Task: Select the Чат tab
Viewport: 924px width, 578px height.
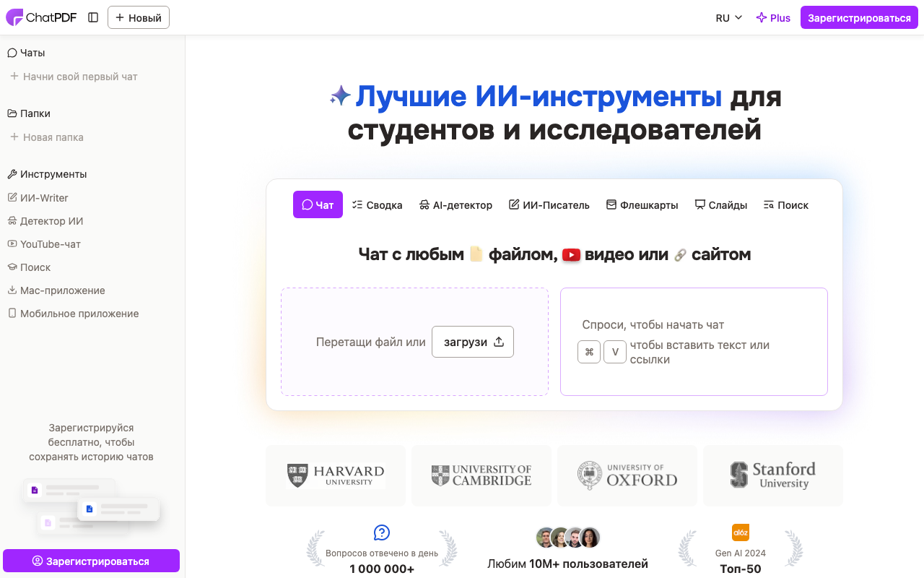Action: point(318,204)
